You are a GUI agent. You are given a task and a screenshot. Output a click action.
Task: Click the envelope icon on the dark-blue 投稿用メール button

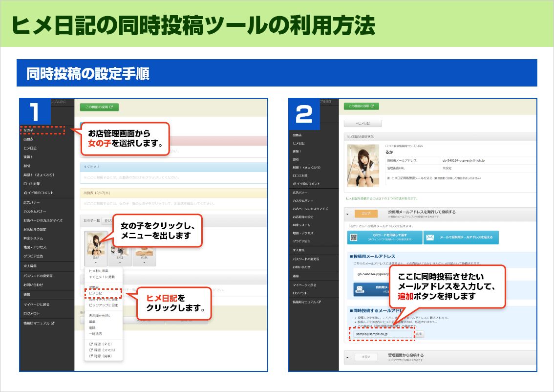click(360, 289)
